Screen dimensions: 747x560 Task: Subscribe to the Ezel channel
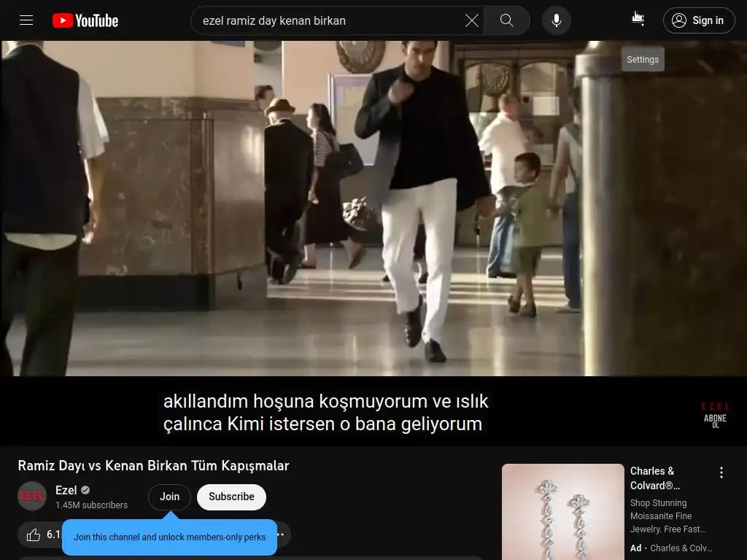coord(231,497)
